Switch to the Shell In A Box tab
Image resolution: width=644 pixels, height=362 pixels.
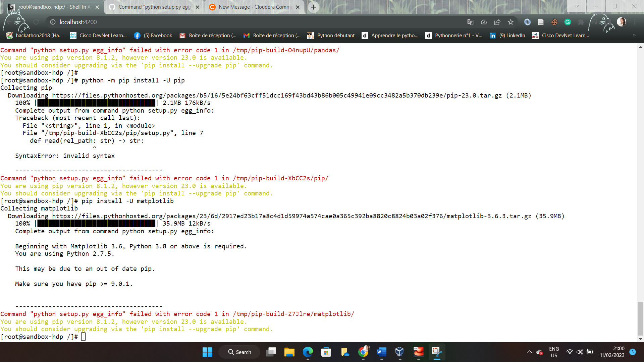[50, 7]
